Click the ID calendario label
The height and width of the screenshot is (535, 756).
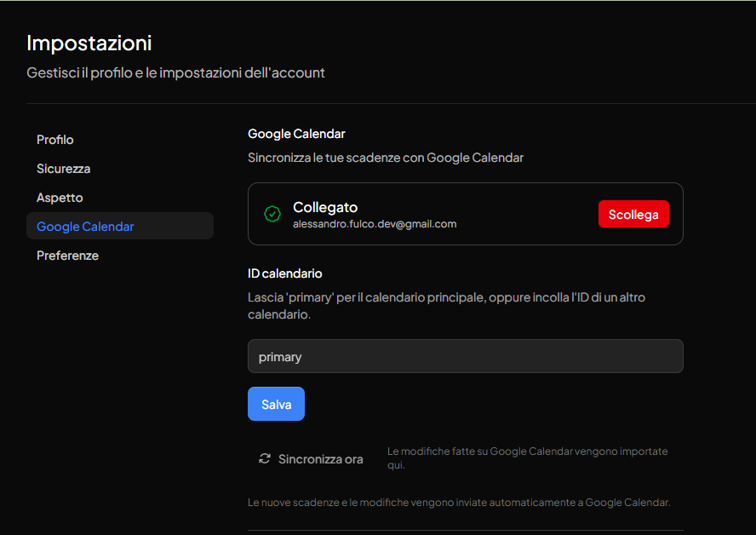click(x=285, y=273)
